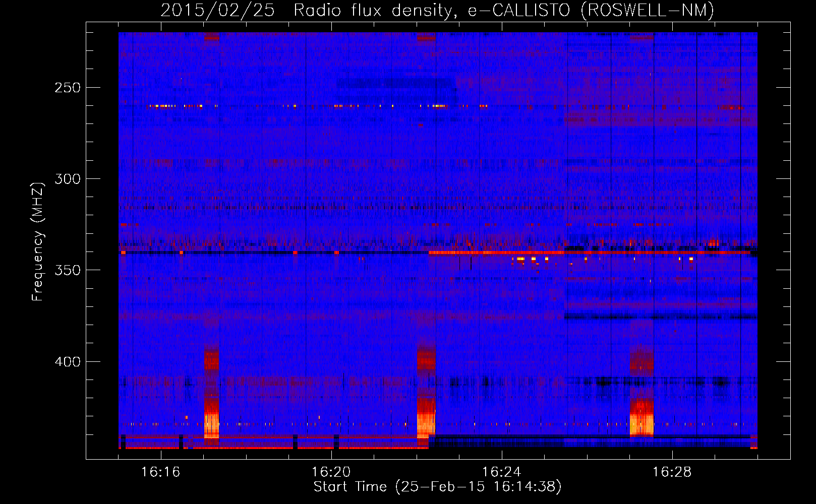Select the "Frequency (MHZ)" axis label
Viewport: 816px width, 504px height.
click(38, 242)
